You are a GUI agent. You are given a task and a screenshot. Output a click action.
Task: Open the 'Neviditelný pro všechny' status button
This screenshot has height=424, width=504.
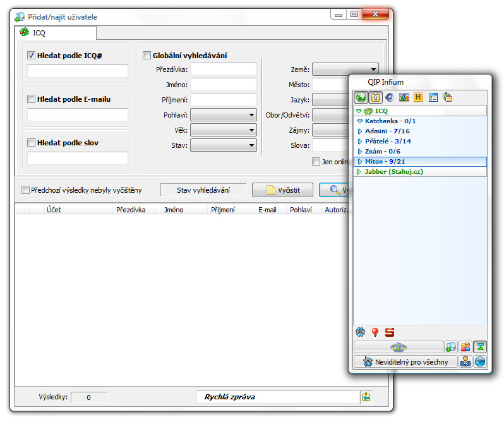coord(405,362)
